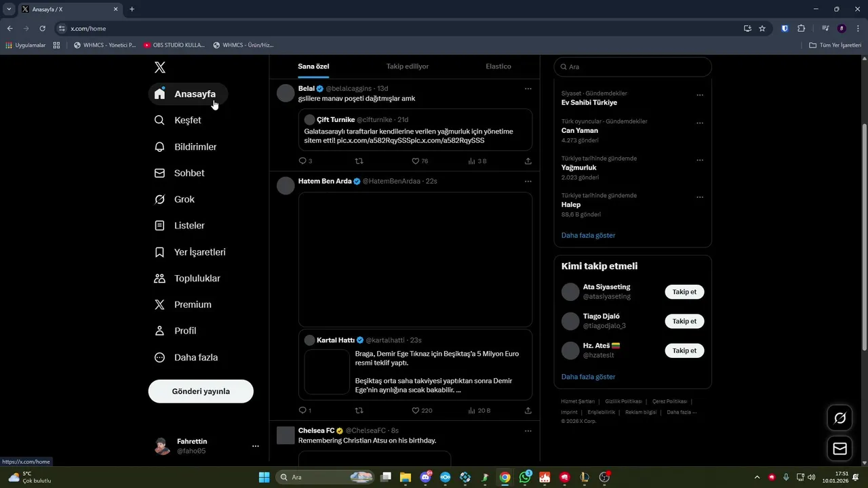Viewport: 868px width, 488px height.
Task: Open Gizlilik Politikası footer link
Action: [623, 401]
